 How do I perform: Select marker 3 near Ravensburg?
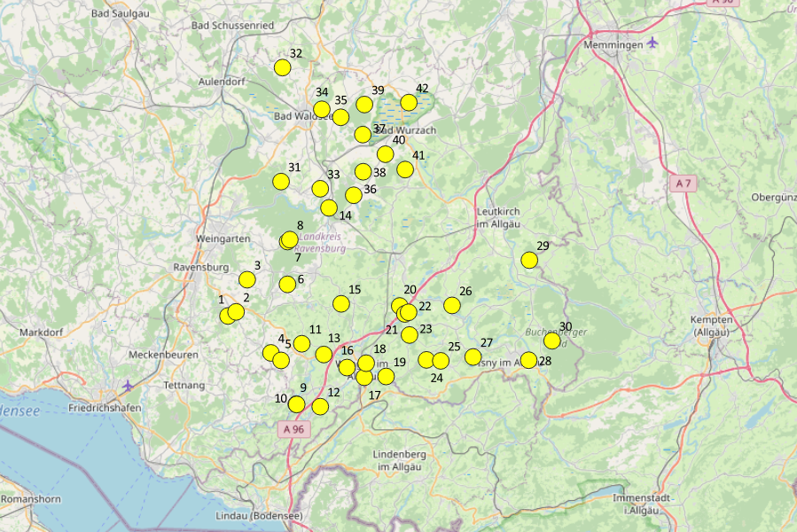click(247, 279)
